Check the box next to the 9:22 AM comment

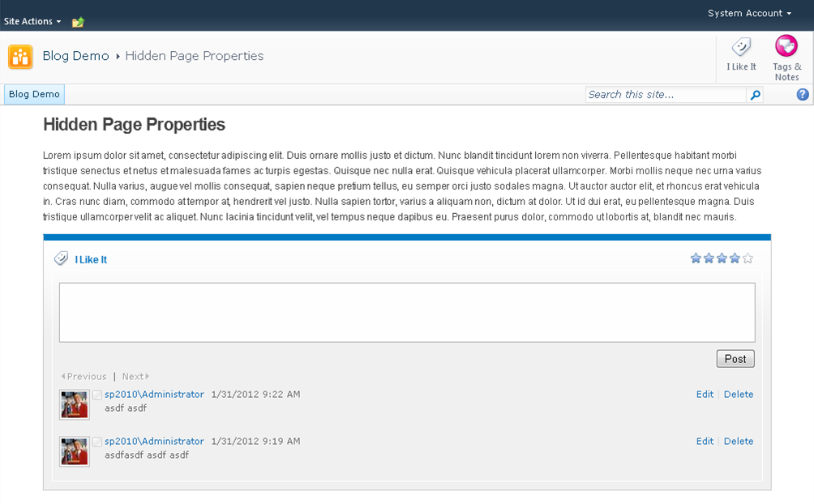click(x=97, y=395)
